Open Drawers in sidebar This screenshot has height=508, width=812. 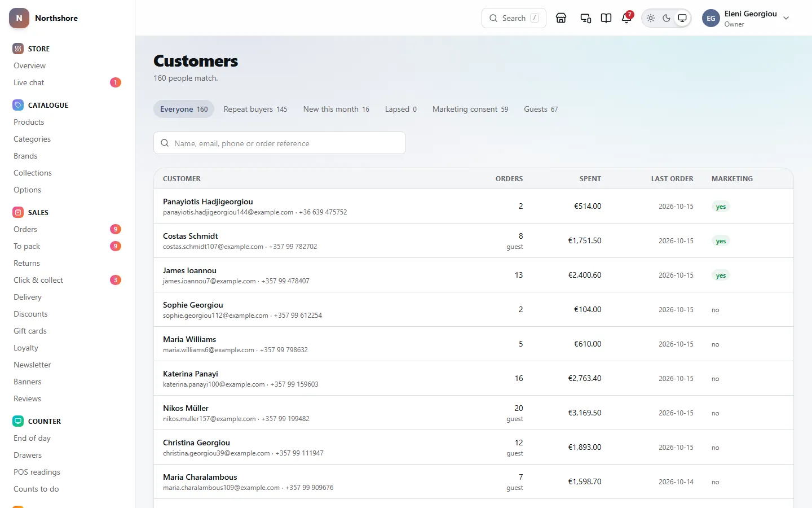[x=67, y=455]
